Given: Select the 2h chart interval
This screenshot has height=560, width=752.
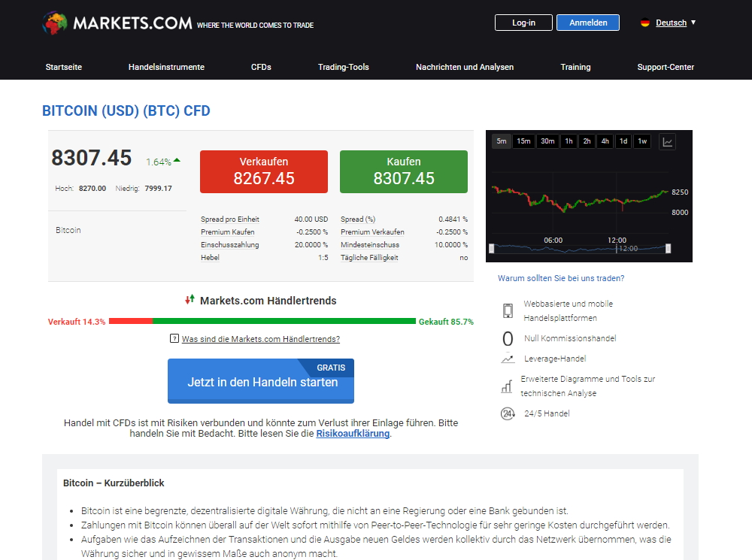Looking at the screenshot, I should tap(587, 141).
